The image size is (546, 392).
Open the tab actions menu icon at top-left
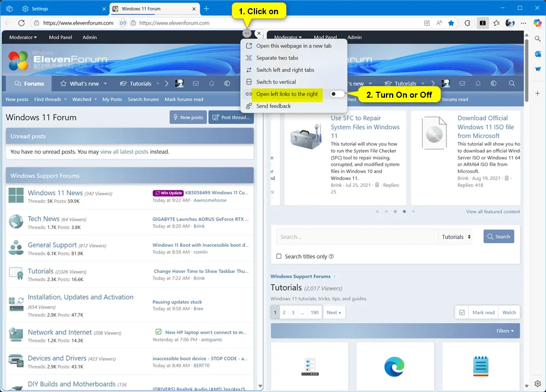pyautogui.click(x=9, y=9)
